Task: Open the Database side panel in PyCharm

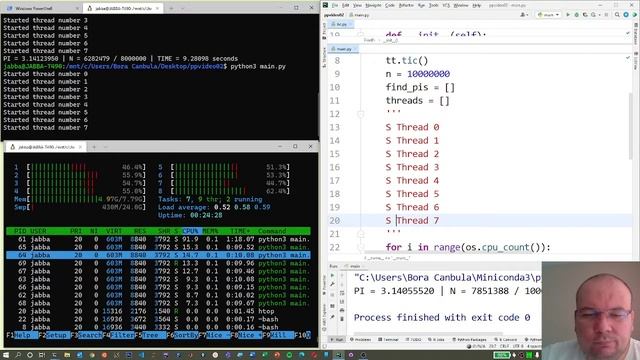Action: 636,33
